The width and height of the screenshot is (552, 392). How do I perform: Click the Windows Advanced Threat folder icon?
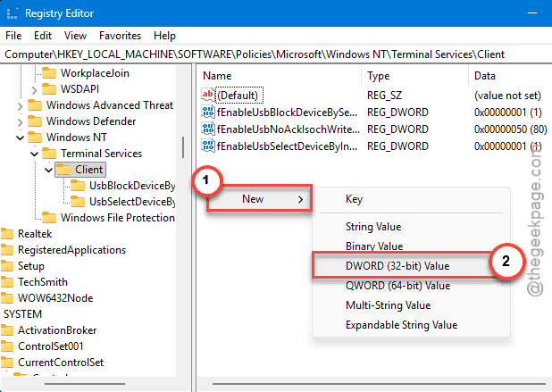(x=35, y=105)
